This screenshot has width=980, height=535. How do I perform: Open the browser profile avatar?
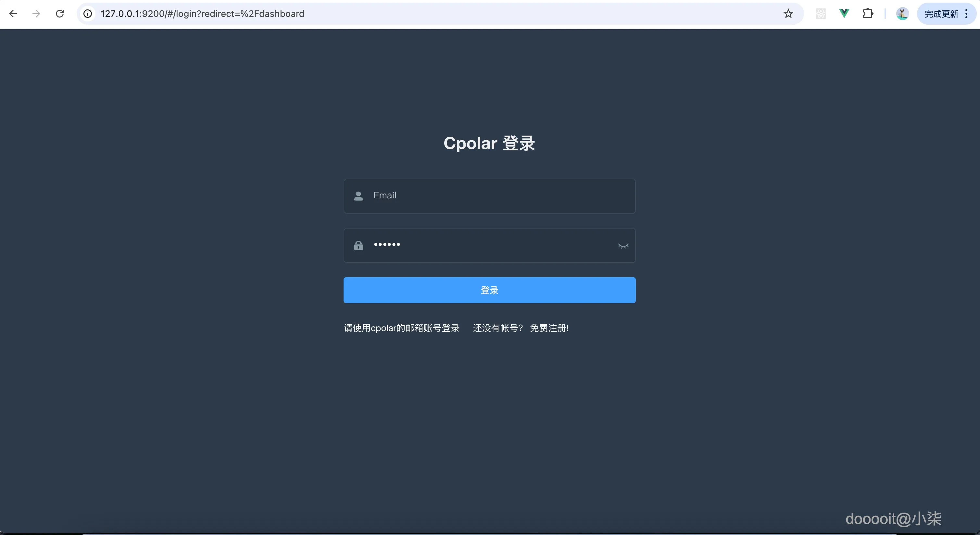(x=902, y=14)
